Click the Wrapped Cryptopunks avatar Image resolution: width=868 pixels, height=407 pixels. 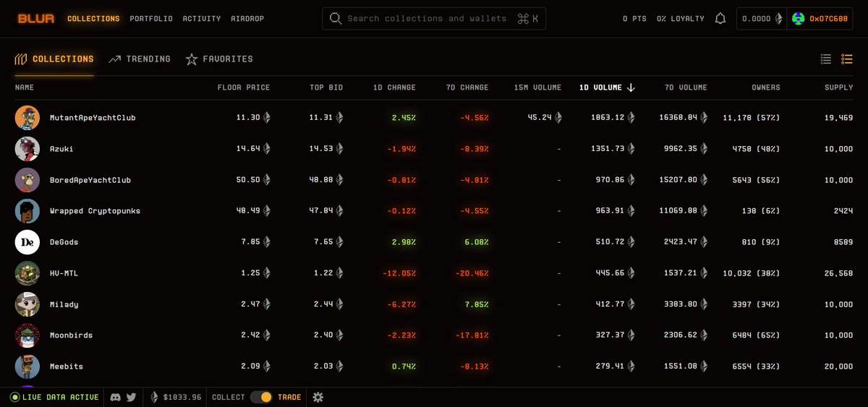pos(27,211)
